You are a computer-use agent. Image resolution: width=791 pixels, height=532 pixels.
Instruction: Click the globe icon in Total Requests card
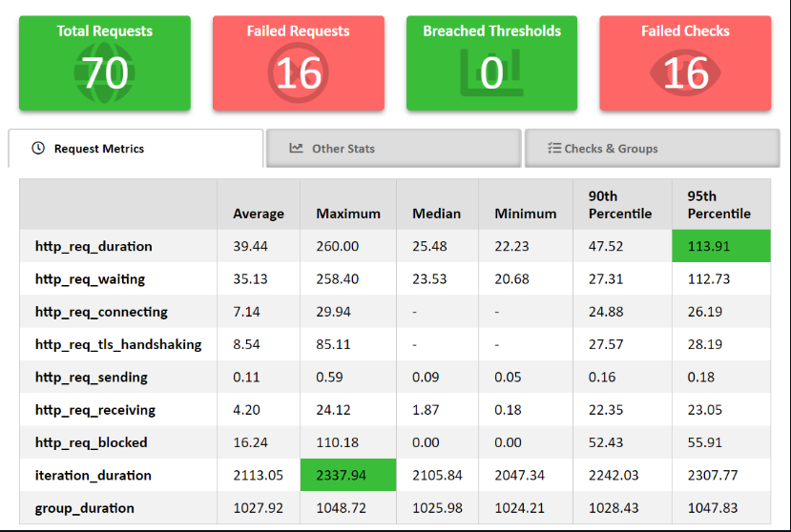(105, 73)
